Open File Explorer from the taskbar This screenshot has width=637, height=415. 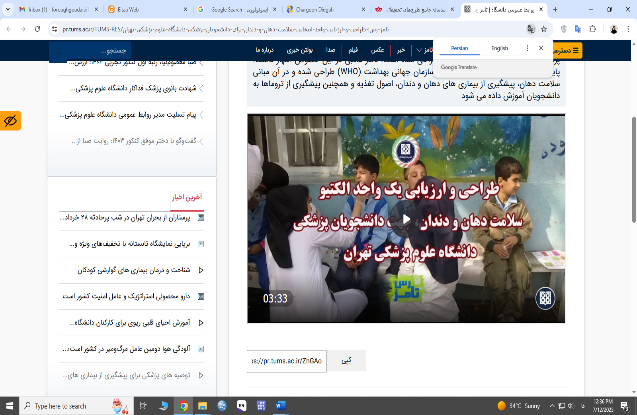(x=202, y=406)
